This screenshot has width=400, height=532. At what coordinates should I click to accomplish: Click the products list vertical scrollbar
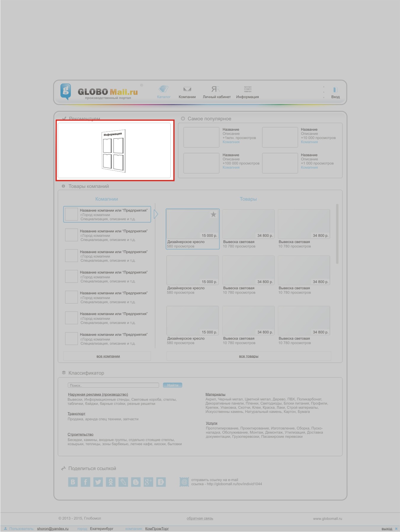(x=337, y=234)
